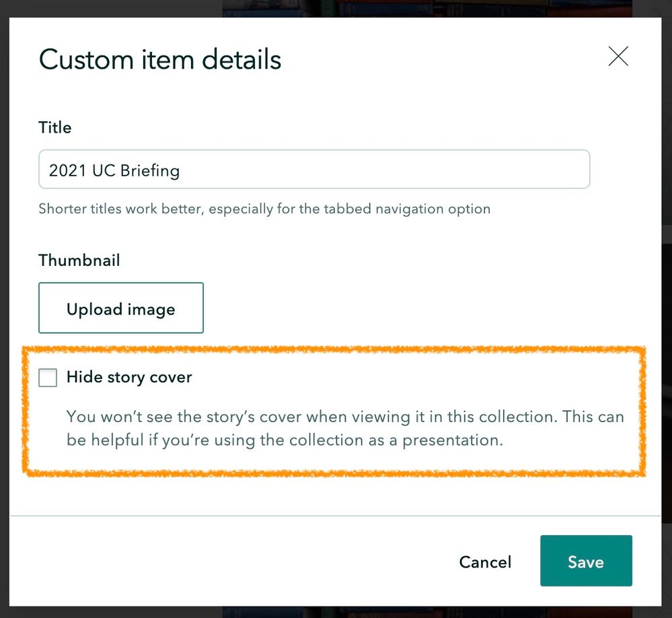Click the Title field label
The width and height of the screenshot is (672, 618).
coord(55,128)
